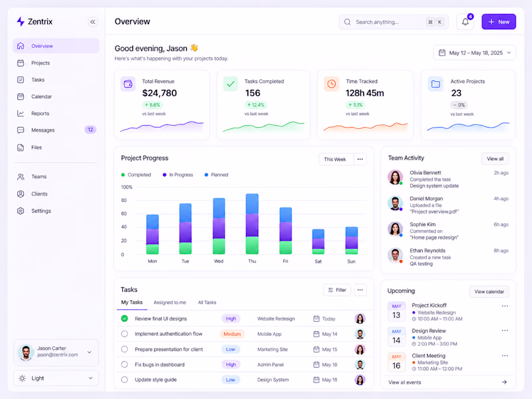Click the Total Revenue wallet icon

click(x=128, y=84)
